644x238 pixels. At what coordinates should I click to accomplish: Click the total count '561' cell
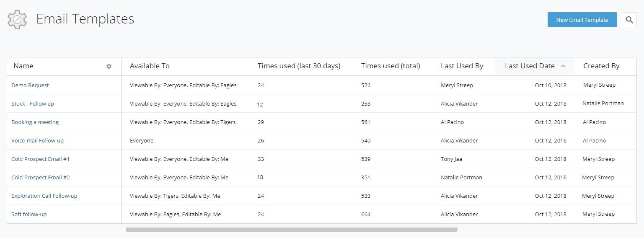(x=366, y=122)
